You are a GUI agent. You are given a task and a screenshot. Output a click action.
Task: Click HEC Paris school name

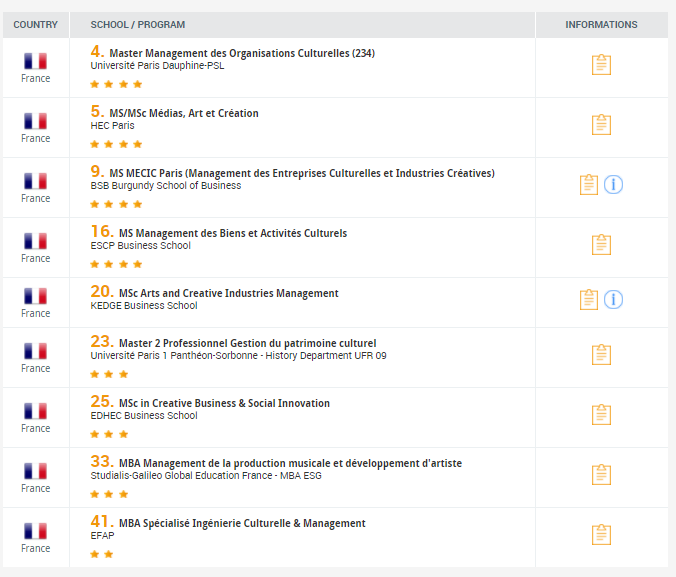click(x=112, y=125)
